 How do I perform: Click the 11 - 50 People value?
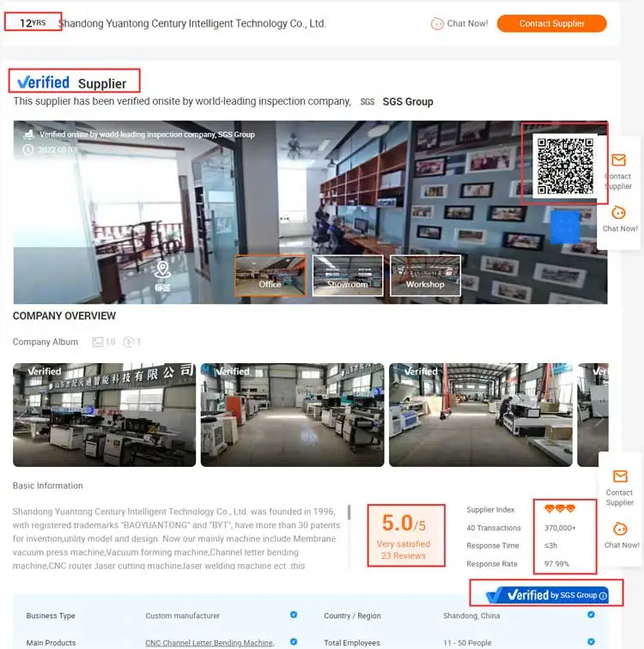[x=467, y=643]
